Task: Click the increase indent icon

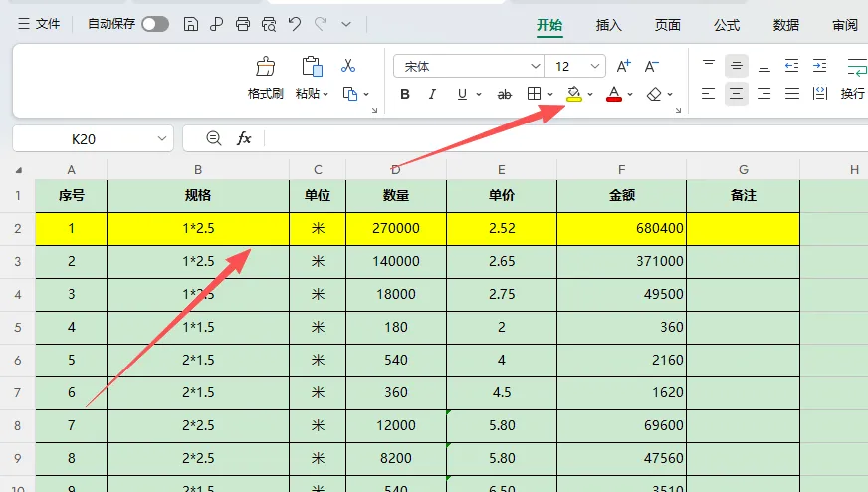Action: coord(820,66)
